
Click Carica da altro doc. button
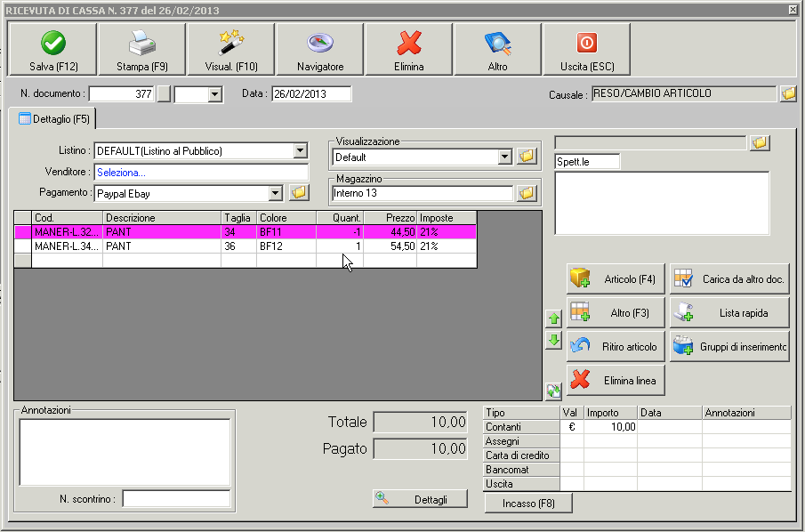tap(729, 278)
